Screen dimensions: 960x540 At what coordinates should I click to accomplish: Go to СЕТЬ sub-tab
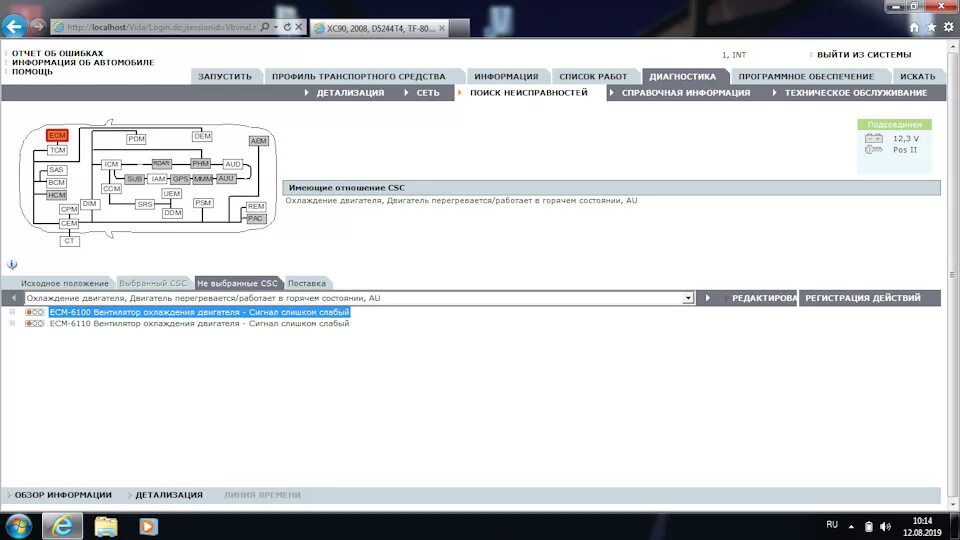click(x=428, y=93)
